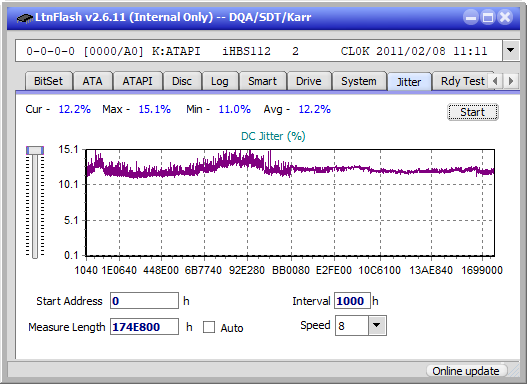This screenshot has width=527, height=384.
Task: Select the Disc tab
Action: tap(182, 81)
